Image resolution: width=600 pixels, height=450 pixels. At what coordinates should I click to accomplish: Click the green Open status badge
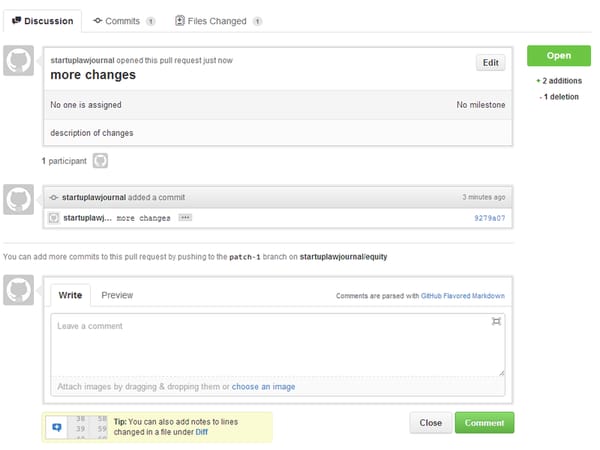tap(558, 56)
